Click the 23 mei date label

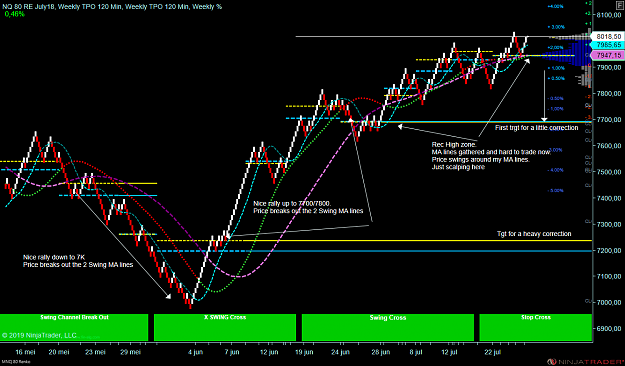[x=95, y=352]
